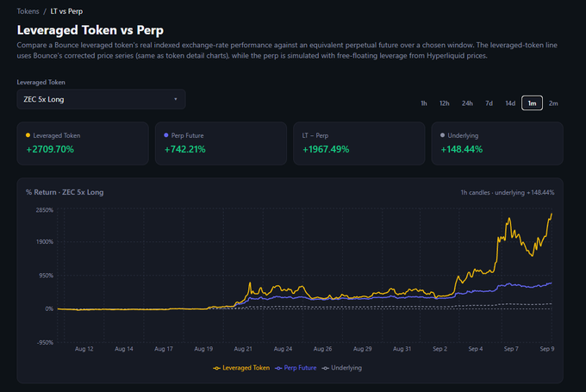
Task: Toggle Leveraged Token series in chart legend
Action: 241,368
